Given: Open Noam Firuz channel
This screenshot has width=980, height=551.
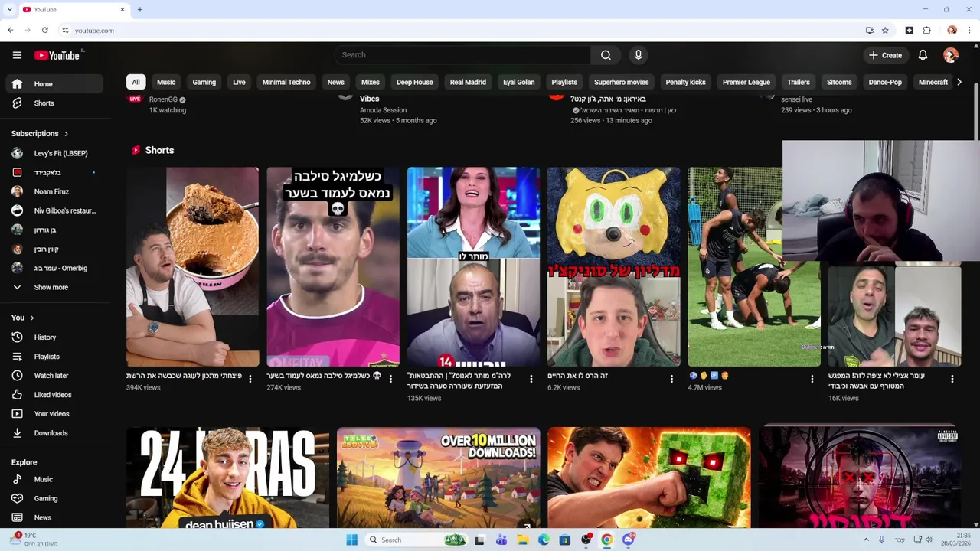Looking at the screenshot, I should [53, 191].
